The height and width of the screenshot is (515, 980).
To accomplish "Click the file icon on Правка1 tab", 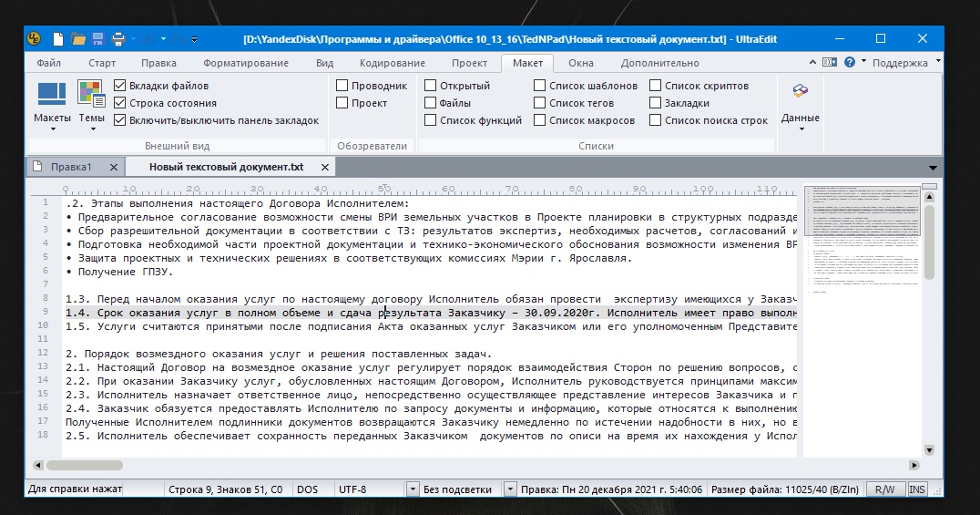I will click(x=37, y=167).
